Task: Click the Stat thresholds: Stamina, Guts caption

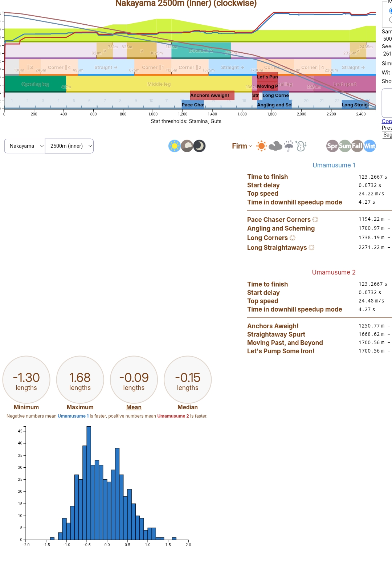Action: 186,121
